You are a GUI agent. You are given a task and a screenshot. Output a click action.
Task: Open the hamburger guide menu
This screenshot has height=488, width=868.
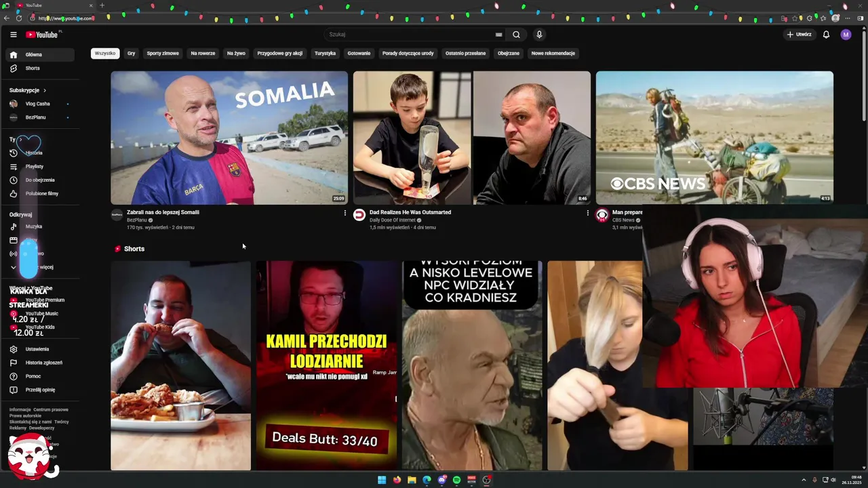13,35
